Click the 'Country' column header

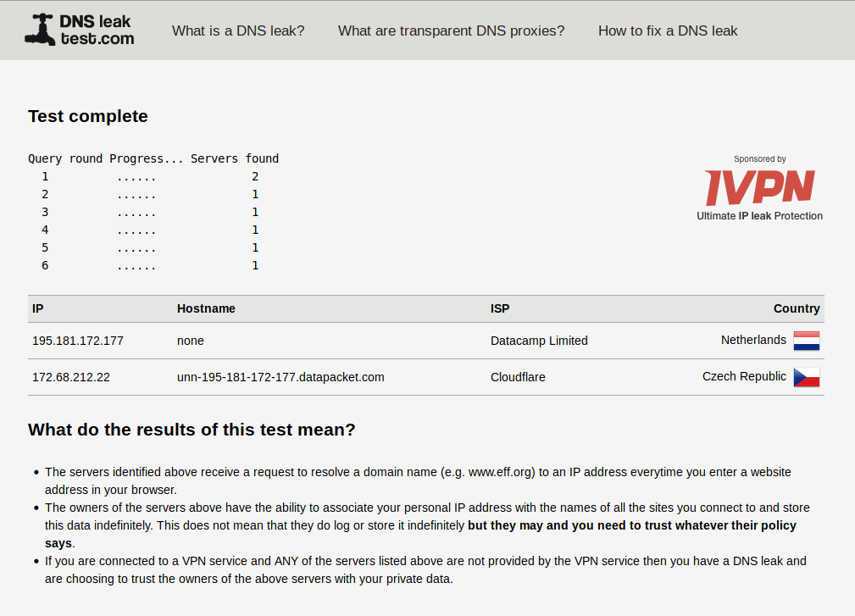pos(797,308)
